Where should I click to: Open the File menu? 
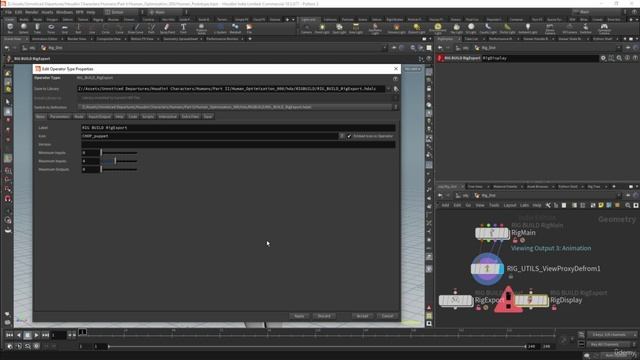[x=9, y=12]
